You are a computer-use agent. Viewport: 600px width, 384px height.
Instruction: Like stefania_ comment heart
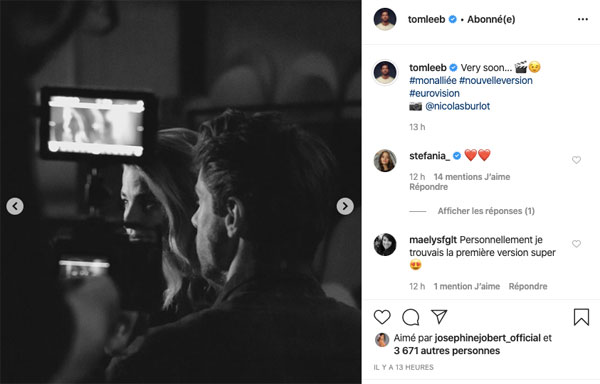pyautogui.click(x=576, y=160)
